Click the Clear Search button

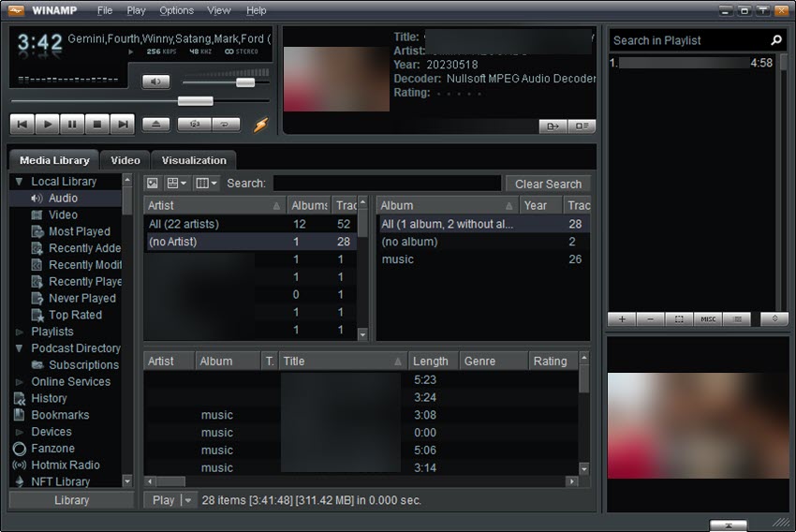pyautogui.click(x=548, y=184)
